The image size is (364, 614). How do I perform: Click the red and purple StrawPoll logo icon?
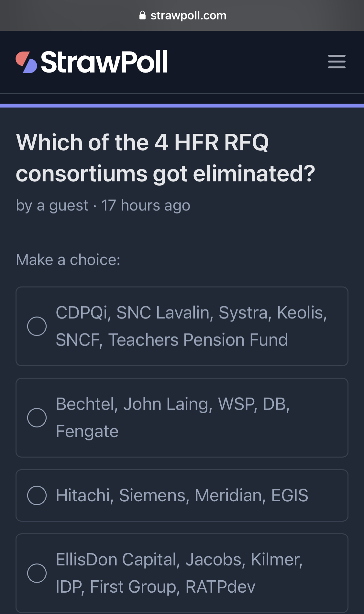tap(26, 62)
